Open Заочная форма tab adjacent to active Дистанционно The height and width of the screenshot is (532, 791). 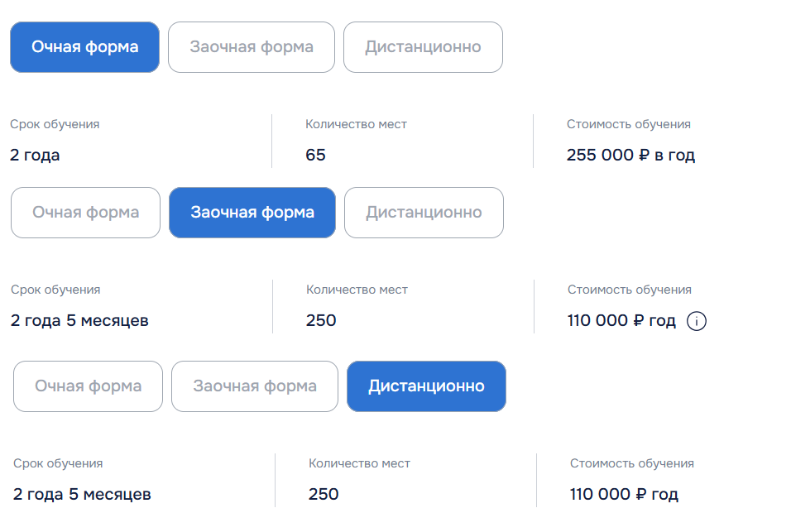pos(255,386)
